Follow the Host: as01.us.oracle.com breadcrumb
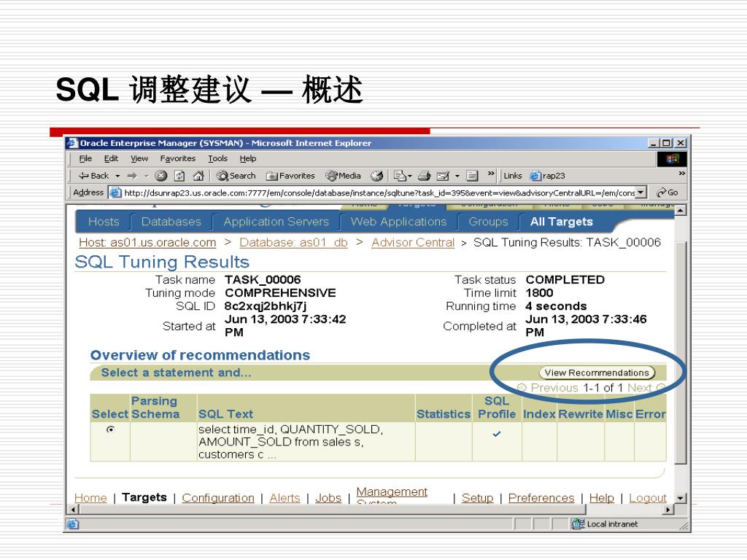This screenshot has width=747, height=560. pos(147,243)
